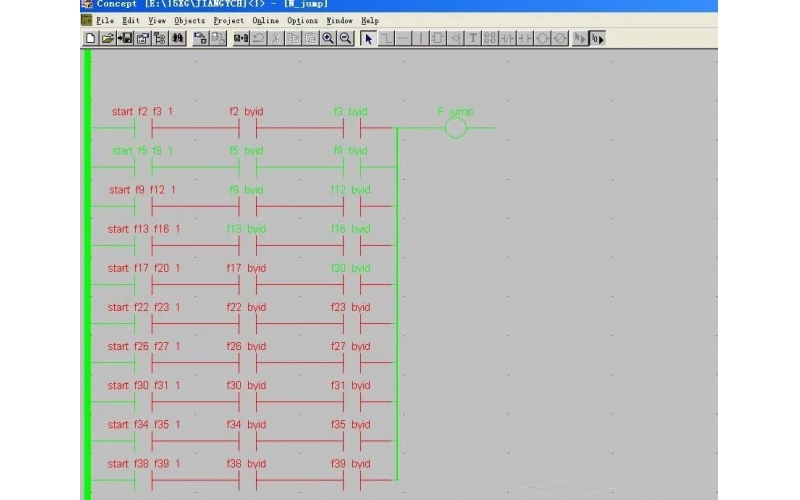Select the 'f2_byid' contact on first rung
Viewport: 800px width, 500px height.
click(247, 128)
